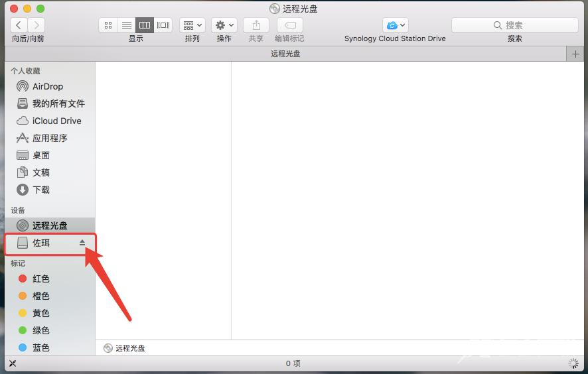Click the Edit Tags (编辑标记) toolbar icon
Viewport: 588px width, 374px height.
coord(289,25)
